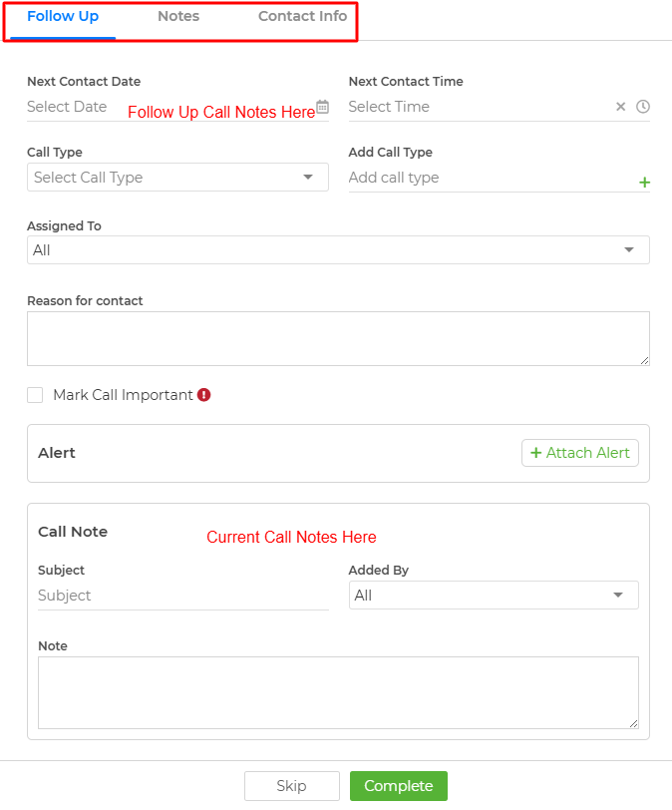Add call type using green plus icon
The image size is (672, 810).
[644, 183]
